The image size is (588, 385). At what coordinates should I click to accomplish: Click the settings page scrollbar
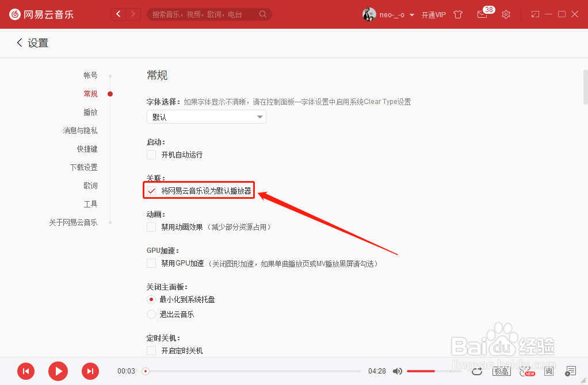(x=585, y=87)
